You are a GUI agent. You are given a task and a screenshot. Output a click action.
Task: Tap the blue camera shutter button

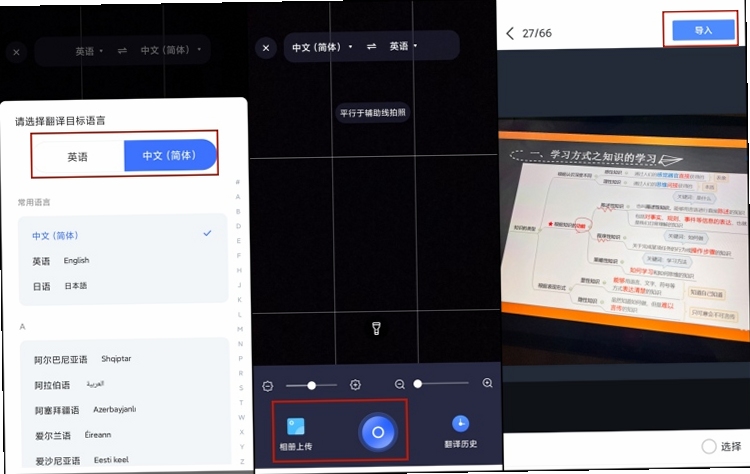point(378,432)
